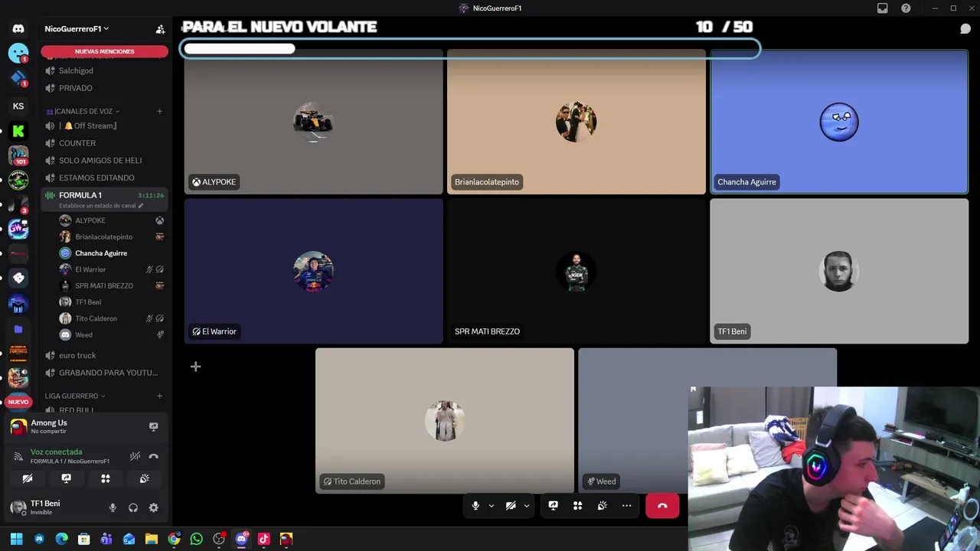Launch activities in call control bar
The image size is (980, 551).
(x=577, y=505)
